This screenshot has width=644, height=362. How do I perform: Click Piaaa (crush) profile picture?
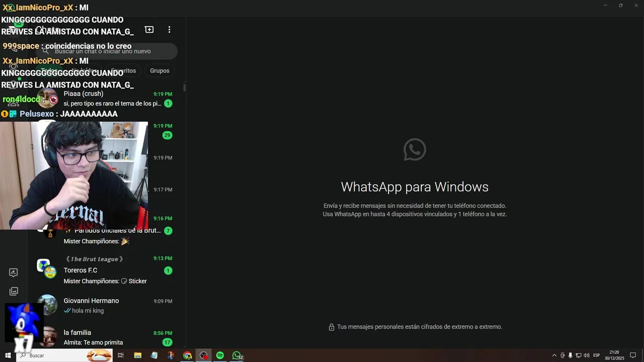[48, 99]
